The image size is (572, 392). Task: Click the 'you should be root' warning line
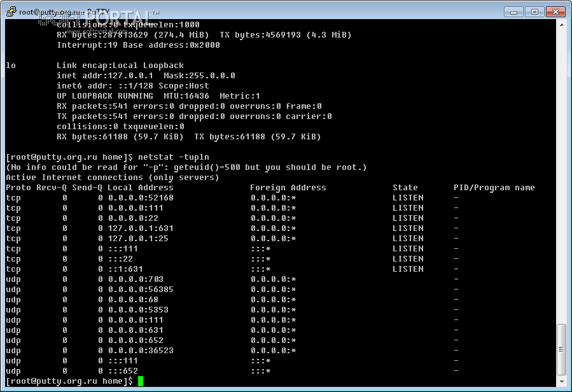(186, 167)
